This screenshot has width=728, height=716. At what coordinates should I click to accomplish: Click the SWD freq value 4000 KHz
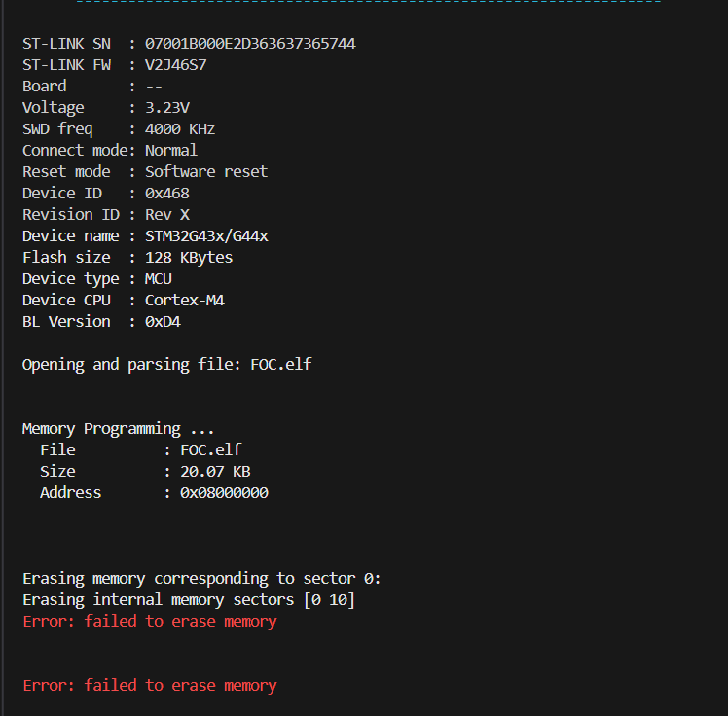tap(180, 129)
